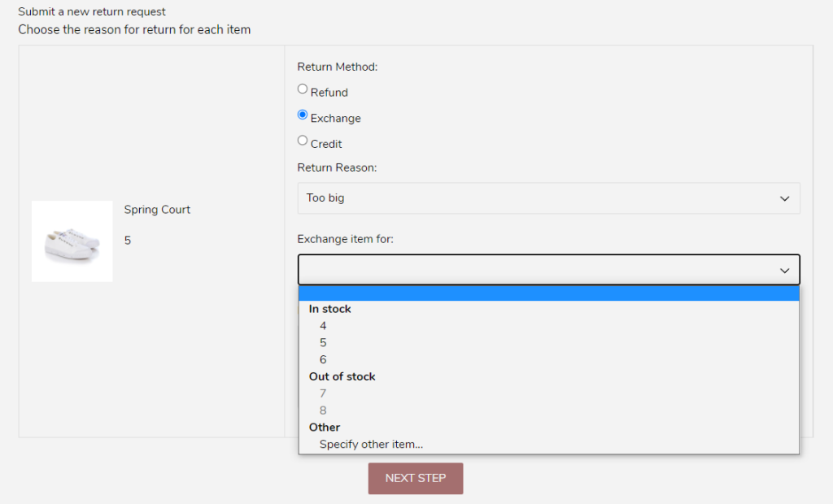Click the Exchange item for: label
This screenshot has height=504, width=833.
tap(345, 239)
